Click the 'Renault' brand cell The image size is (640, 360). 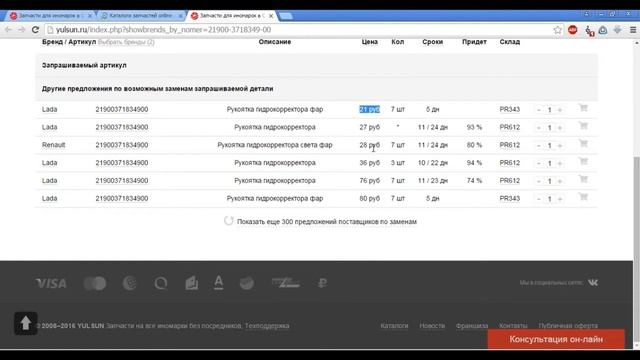53,145
